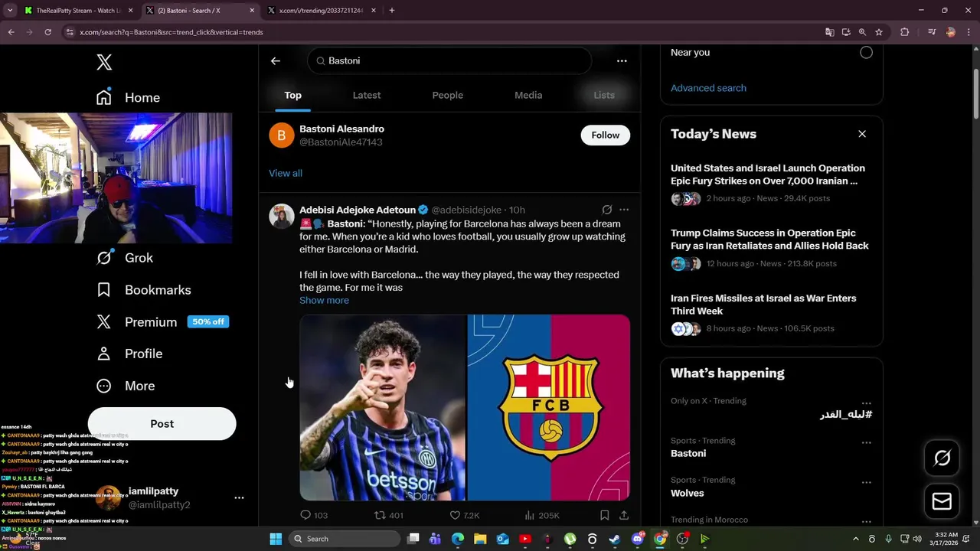Click the Bastoni search input field
Screen dimensions: 980x551
tap(449, 60)
